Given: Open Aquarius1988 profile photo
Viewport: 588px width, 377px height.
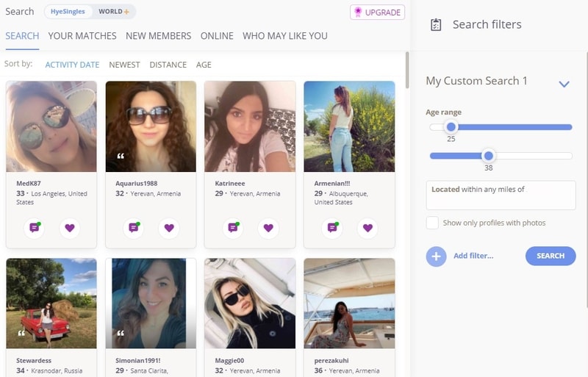Looking at the screenshot, I should tap(151, 126).
